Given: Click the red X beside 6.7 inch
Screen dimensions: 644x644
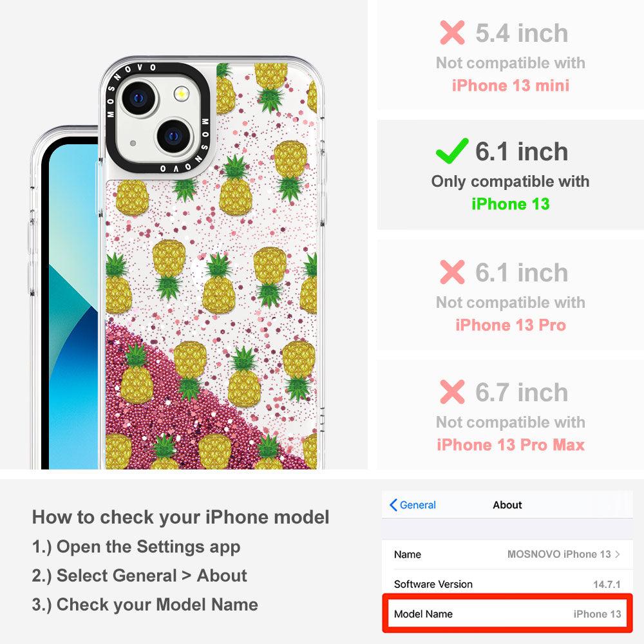Looking at the screenshot, I should click(x=452, y=392).
